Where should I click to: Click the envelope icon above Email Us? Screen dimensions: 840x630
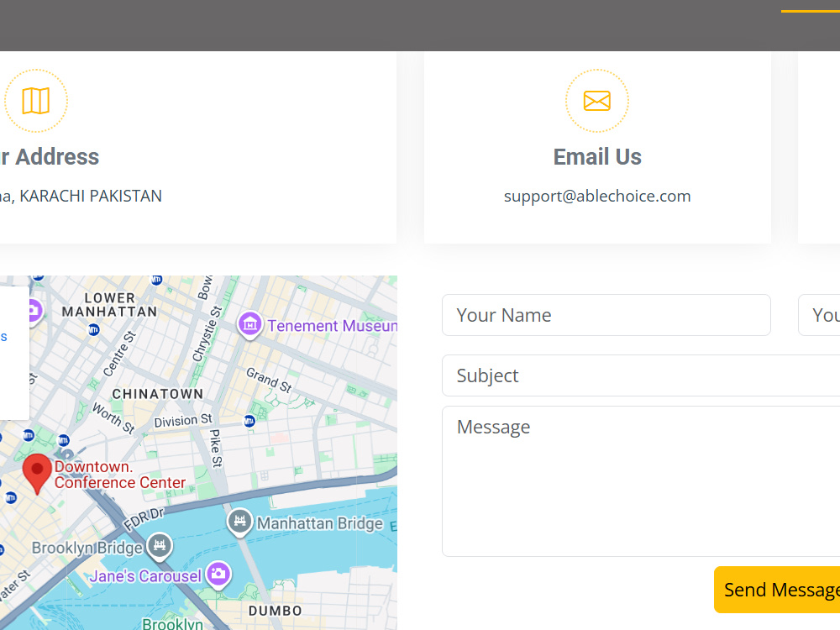596,101
